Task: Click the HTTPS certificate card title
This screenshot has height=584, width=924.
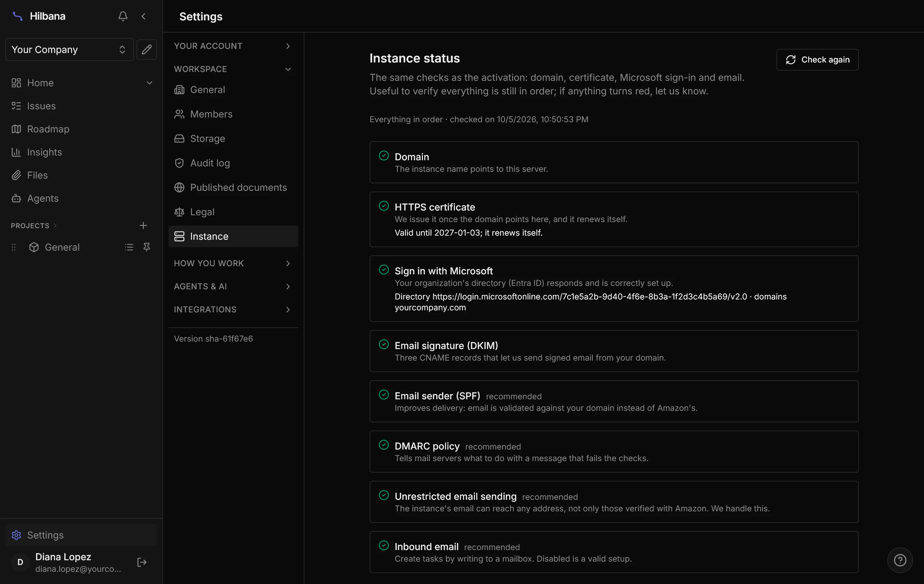Action: click(x=435, y=207)
